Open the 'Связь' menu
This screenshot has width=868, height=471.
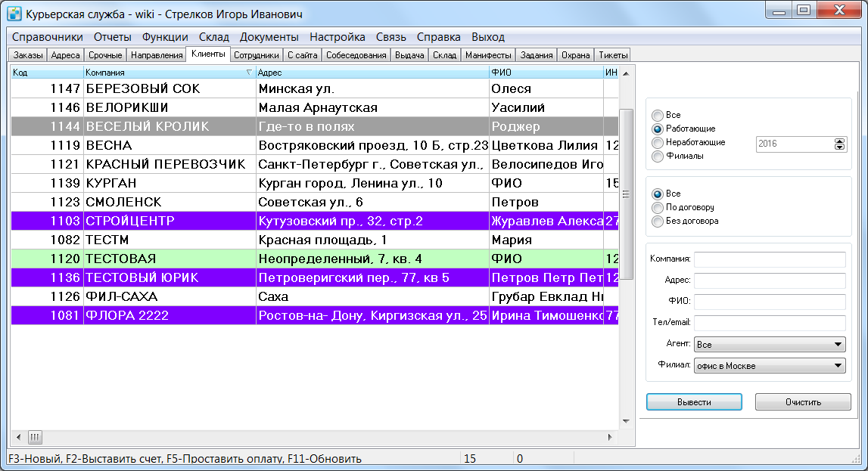pyautogui.click(x=390, y=37)
